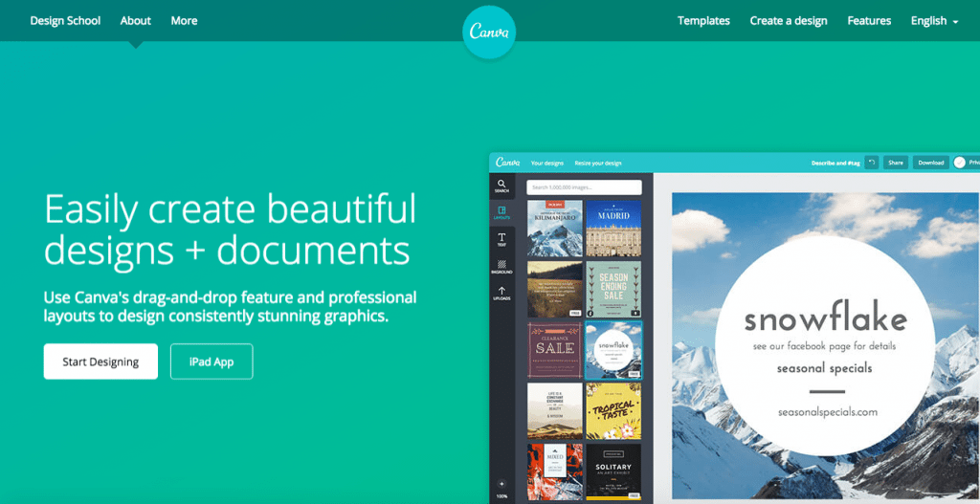Click the Download button in editor
Viewport: 980px width, 504px height.
[930, 163]
